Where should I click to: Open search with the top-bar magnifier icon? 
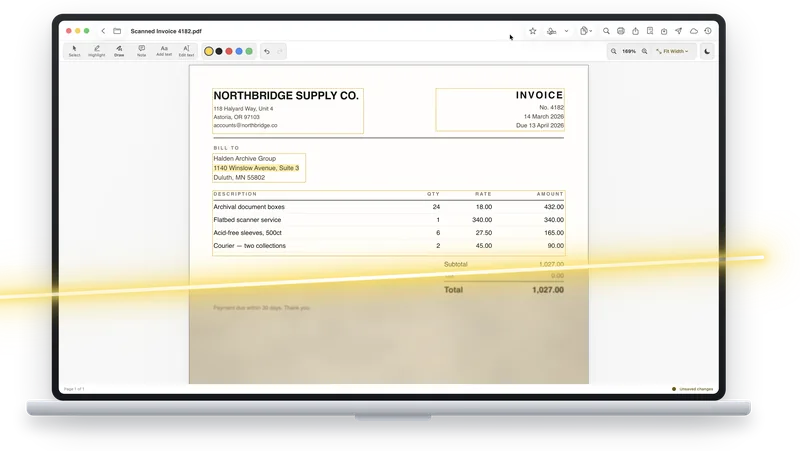(606, 31)
